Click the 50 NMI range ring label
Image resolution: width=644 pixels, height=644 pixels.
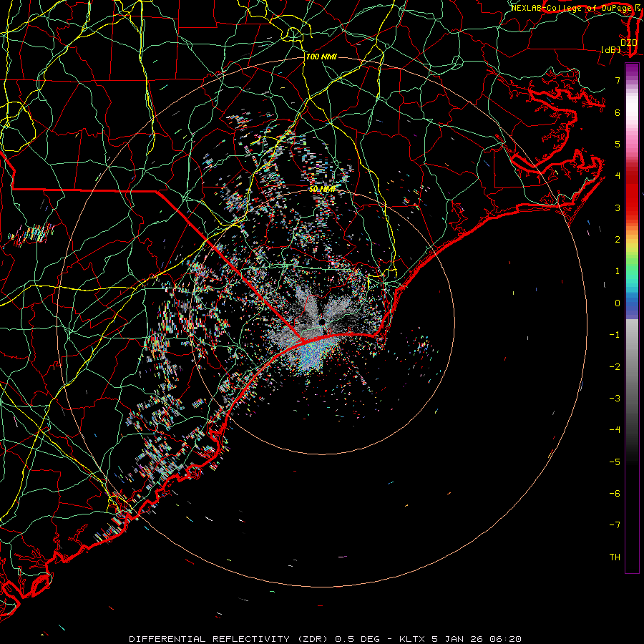point(323,189)
